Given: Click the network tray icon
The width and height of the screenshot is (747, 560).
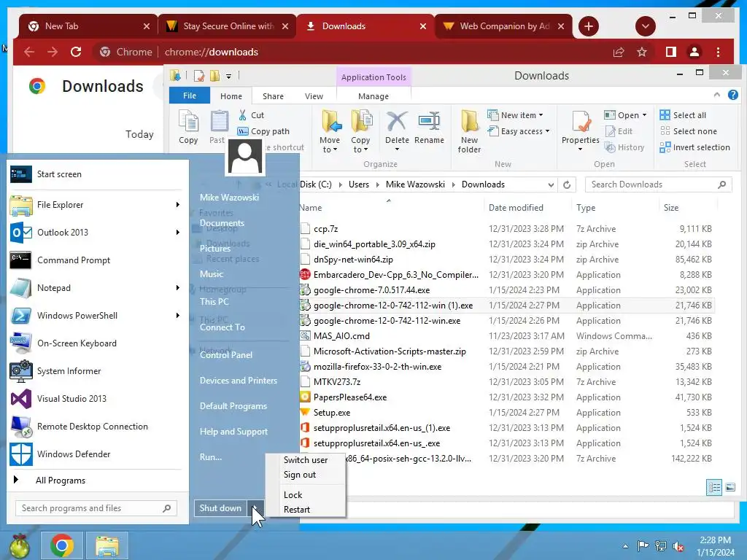Looking at the screenshot, I should coord(661,546).
